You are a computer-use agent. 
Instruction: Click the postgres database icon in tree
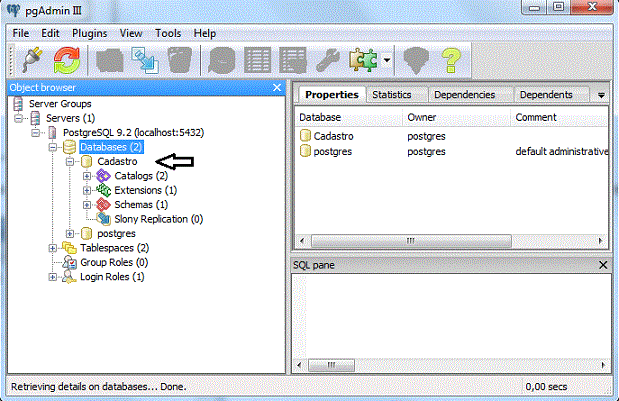pos(86,234)
